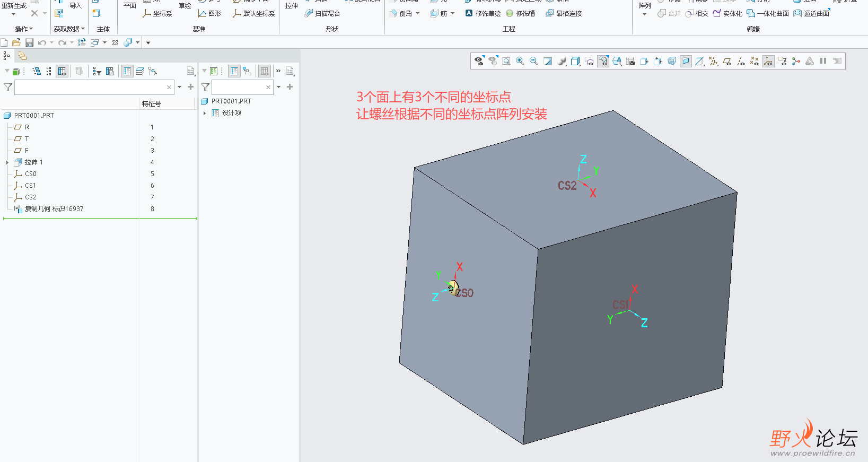Click the Open folder icon

tap(16, 42)
